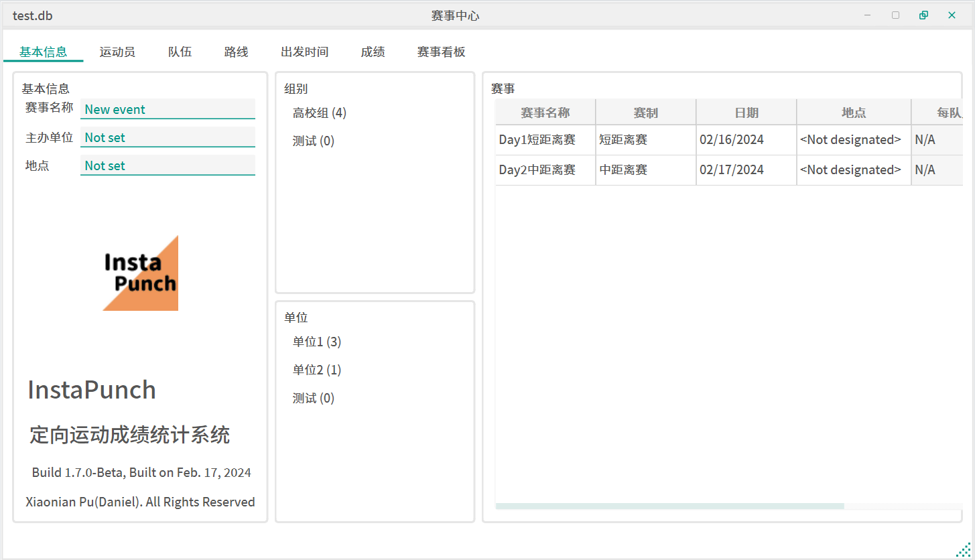Viewport: 975px width, 560px height.
Task: Click the InstaPunch logo image
Action: pyautogui.click(x=140, y=273)
